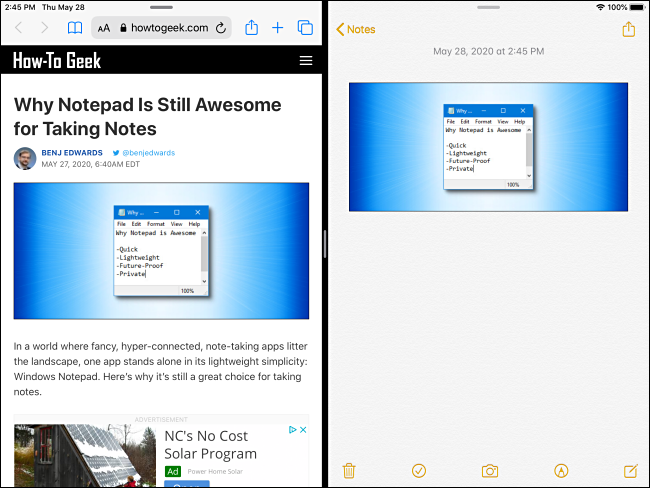This screenshot has width=650, height=488.
Task: Show all Safari tabs overview
Action: tap(305, 28)
